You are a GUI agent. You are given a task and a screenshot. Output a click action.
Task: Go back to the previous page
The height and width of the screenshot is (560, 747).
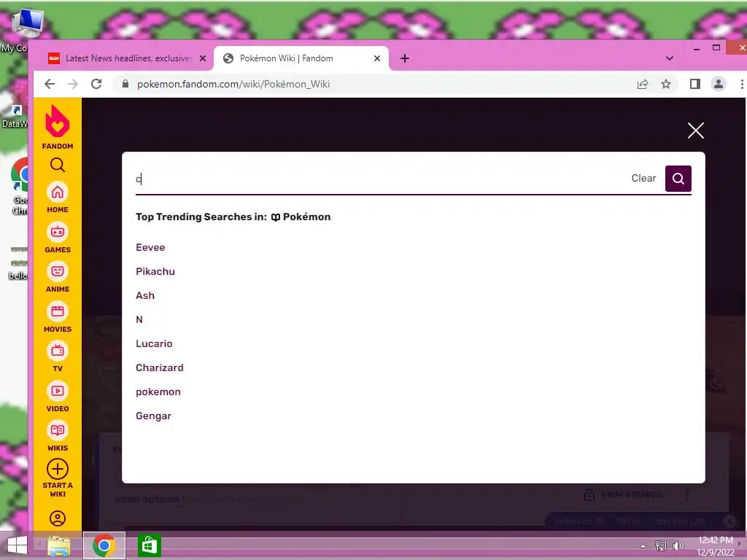pyautogui.click(x=50, y=84)
